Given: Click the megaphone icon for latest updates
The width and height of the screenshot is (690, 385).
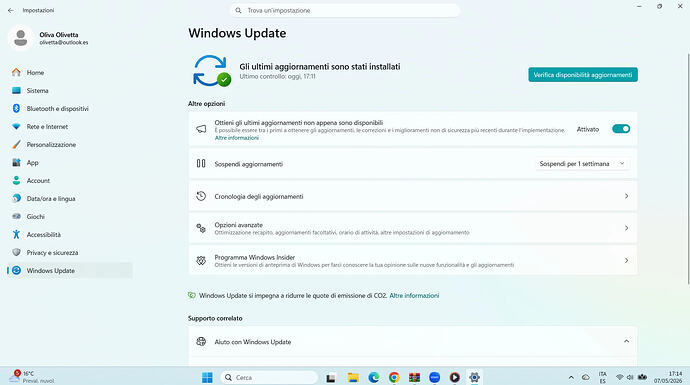Looking at the screenshot, I should (201, 129).
